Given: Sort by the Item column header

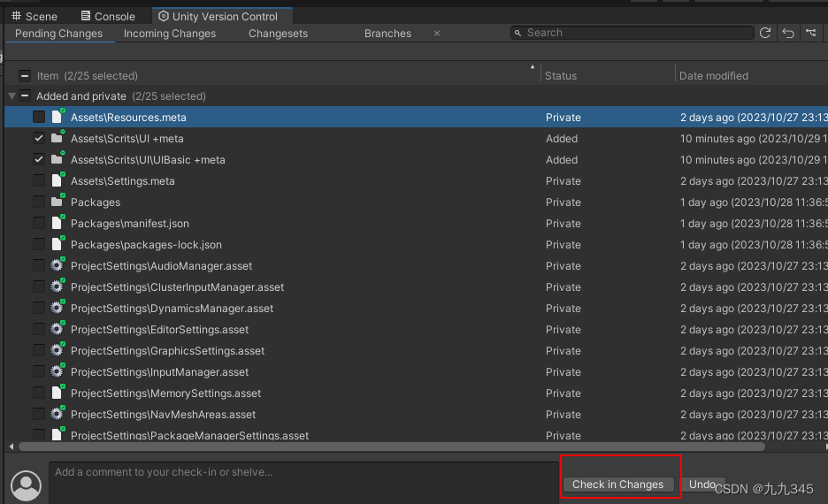Looking at the screenshot, I should pyautogui.click(x=87, y=76).
